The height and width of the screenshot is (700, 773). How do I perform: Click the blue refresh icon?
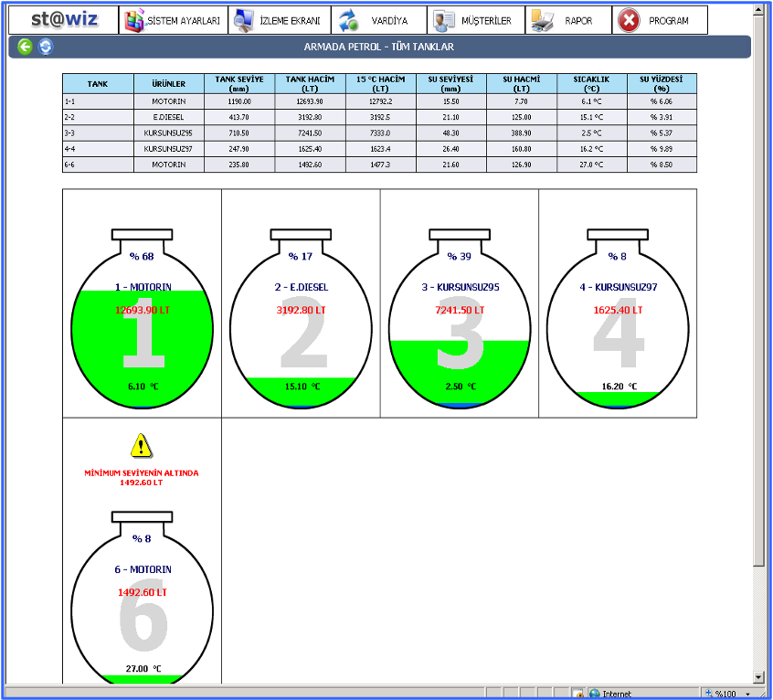45,47
